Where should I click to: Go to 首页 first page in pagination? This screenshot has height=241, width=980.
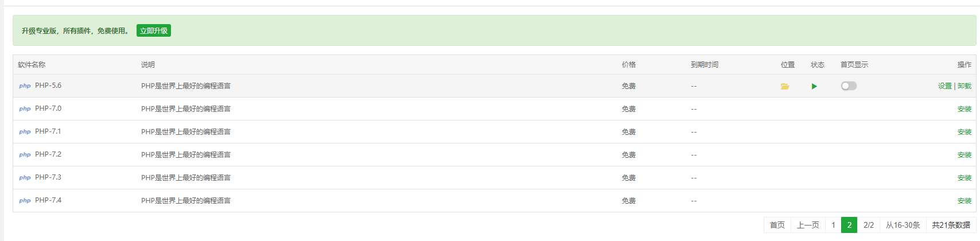tap(777, 225)
